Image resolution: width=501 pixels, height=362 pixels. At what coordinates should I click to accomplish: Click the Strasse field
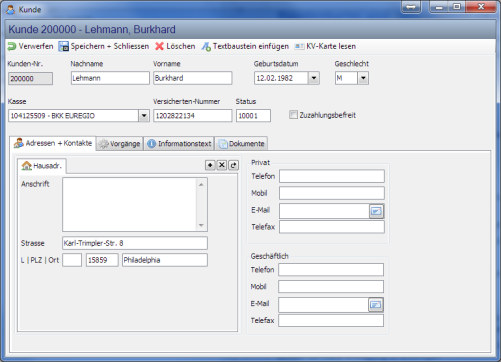pos(135,243)
